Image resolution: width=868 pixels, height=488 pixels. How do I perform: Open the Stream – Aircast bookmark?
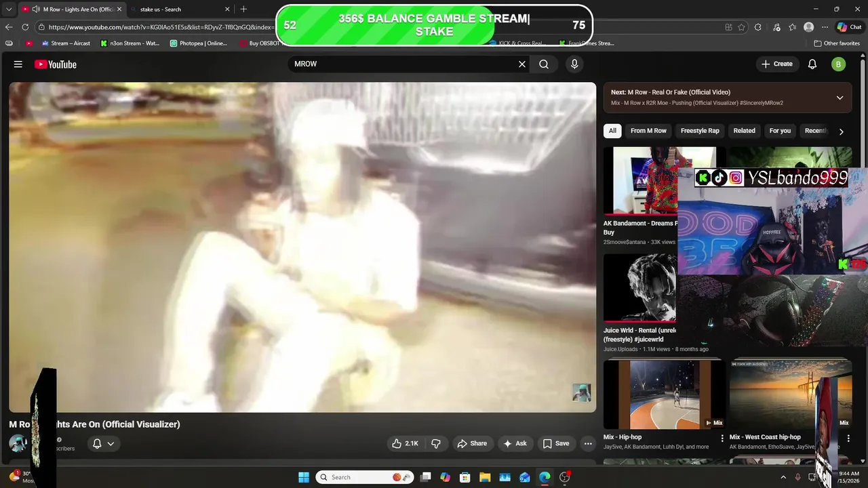(x=66, y=43)
